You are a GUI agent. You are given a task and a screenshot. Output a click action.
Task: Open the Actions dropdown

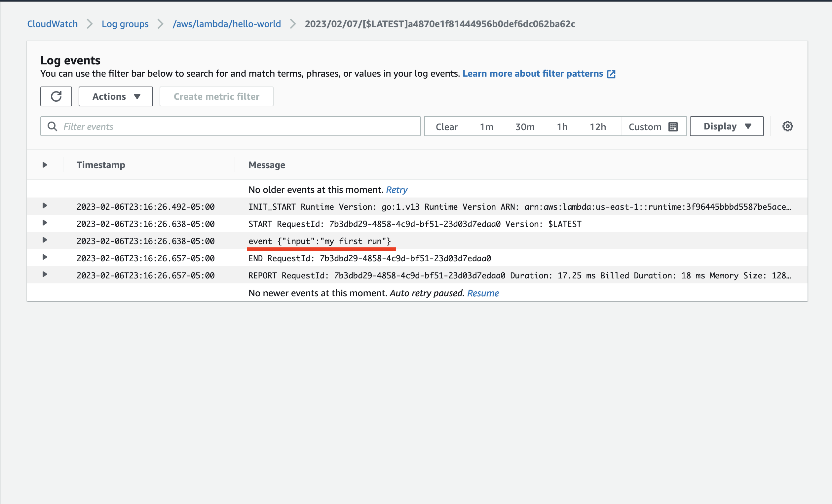coord(116,96)
